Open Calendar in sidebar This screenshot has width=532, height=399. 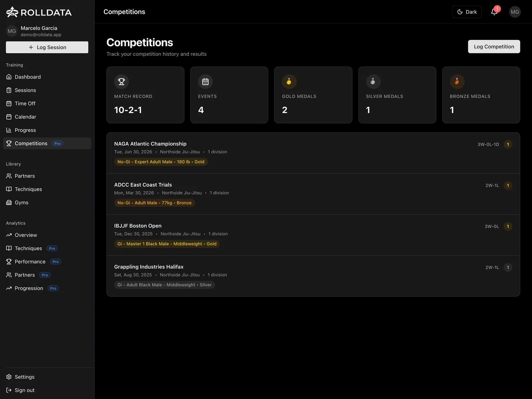[47, 117]
